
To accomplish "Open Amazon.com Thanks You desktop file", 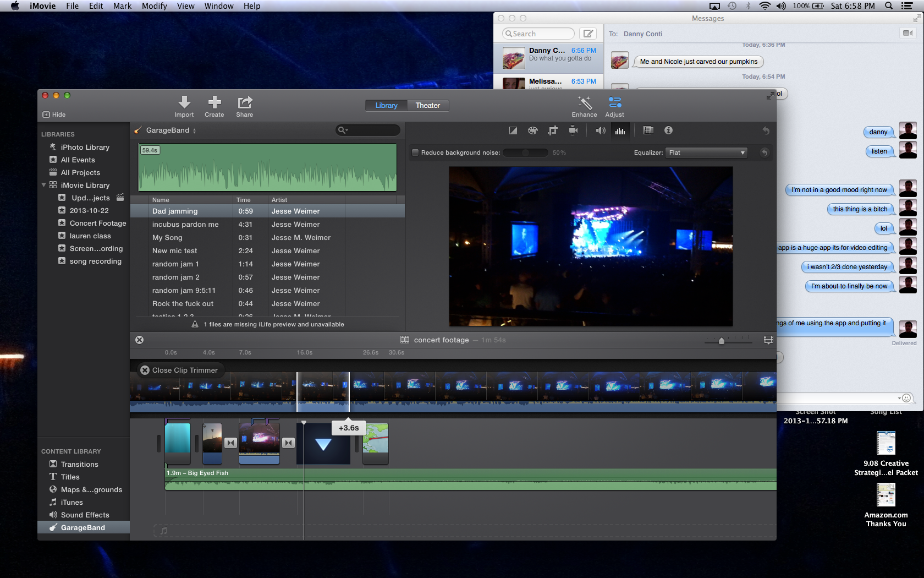I will (x=886, y=505).
